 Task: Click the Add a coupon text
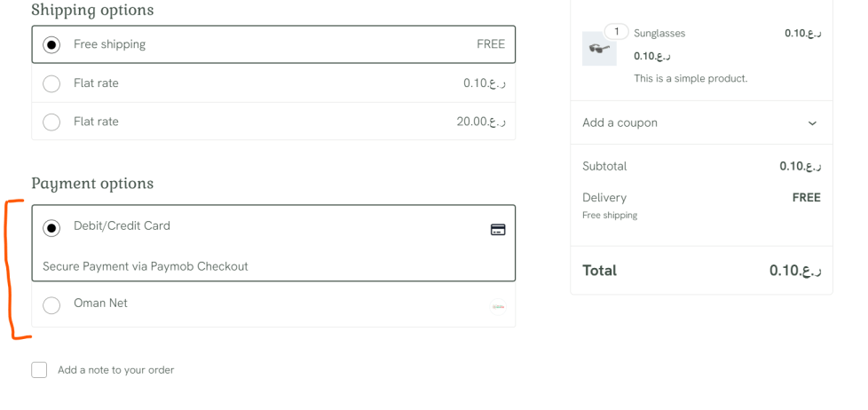[x=619, y=123]
